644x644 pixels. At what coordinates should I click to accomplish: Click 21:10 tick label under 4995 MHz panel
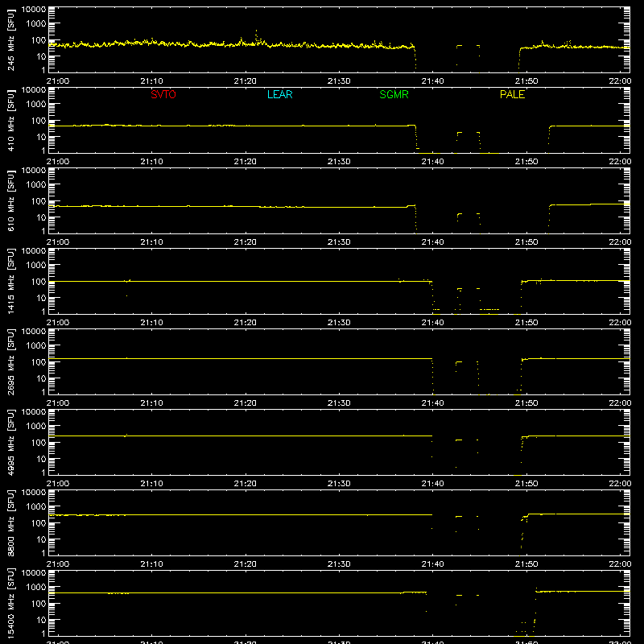pos(151,484)
